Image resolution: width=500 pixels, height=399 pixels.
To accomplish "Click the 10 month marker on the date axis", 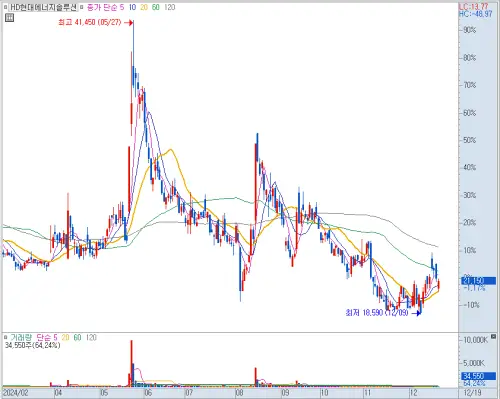I will 324,393.
